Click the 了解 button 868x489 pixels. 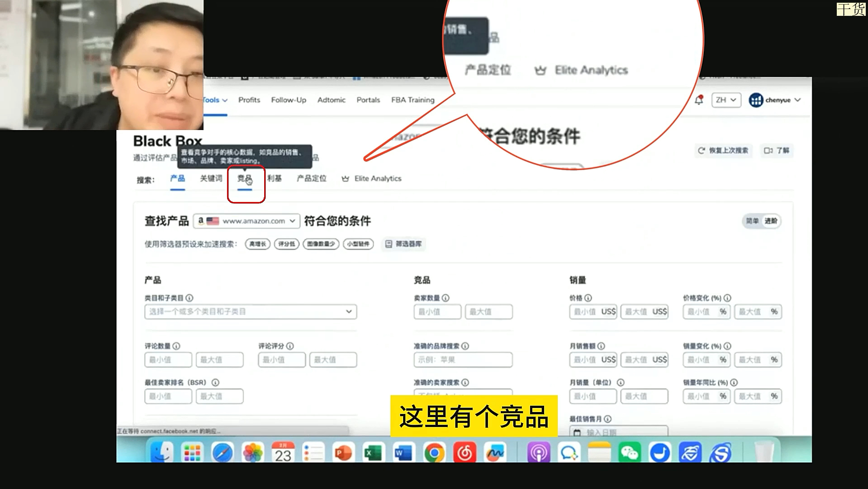click(777, 150)
